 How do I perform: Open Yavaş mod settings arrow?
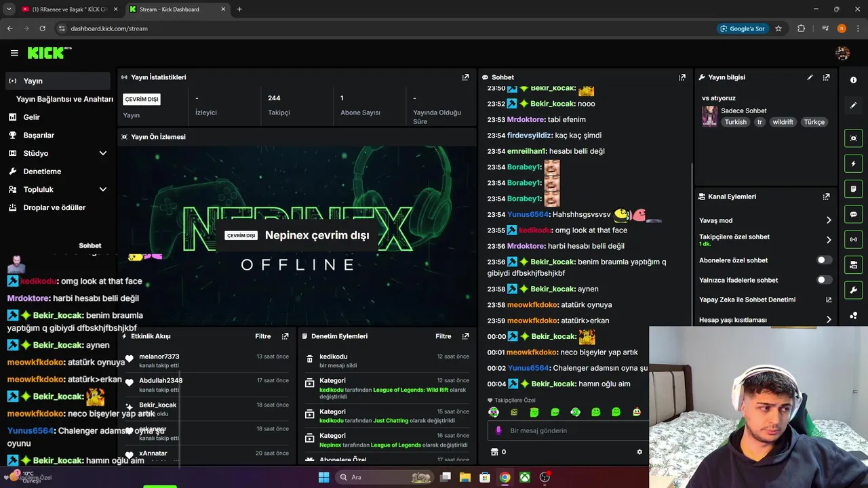[829, 220]
